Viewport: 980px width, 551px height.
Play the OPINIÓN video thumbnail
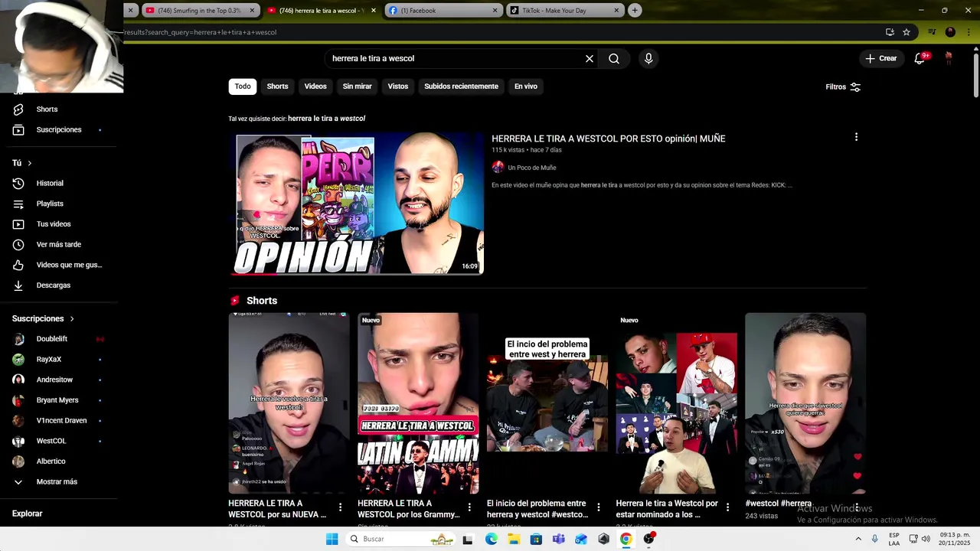click(356, 204)
